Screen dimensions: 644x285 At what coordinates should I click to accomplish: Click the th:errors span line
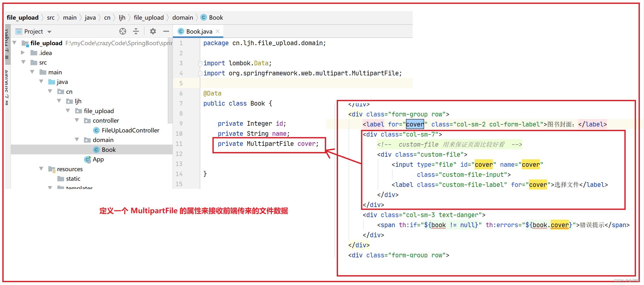tap(503, 225)
